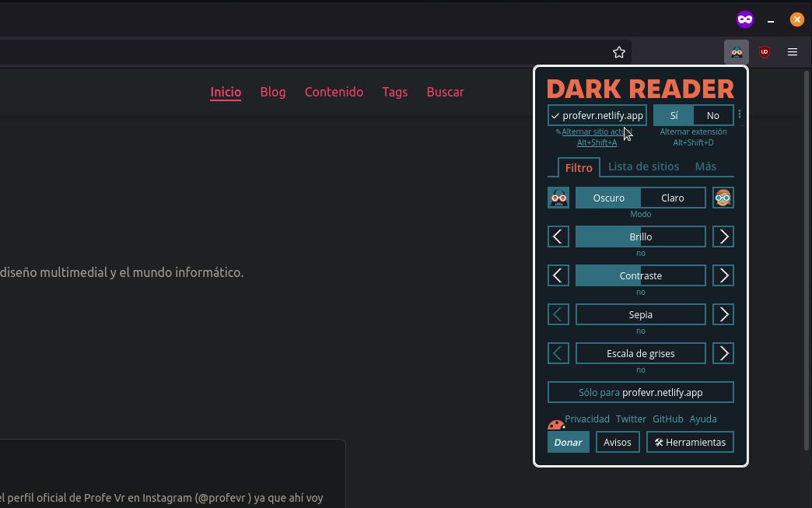Increase Brillo with the right arrow
This screenshot has width=812, height=508.
[x=723, y=236]
